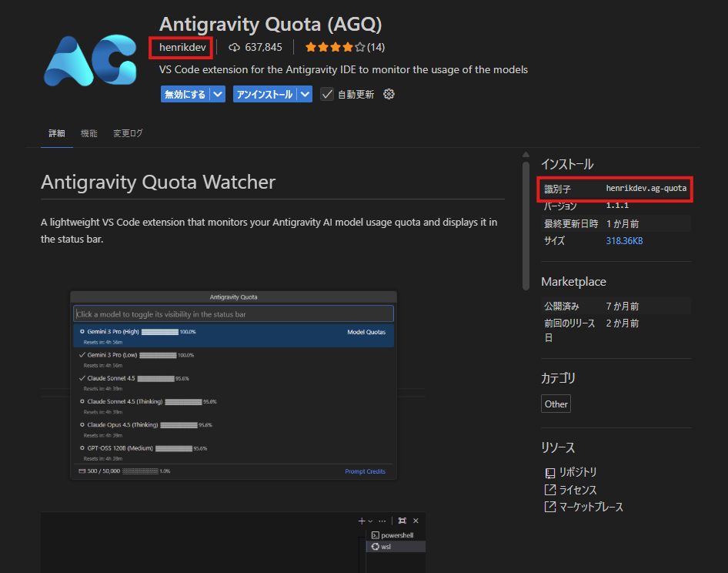
Task: Click the wsl terminal icon in preview
Action: tap(375, 547)
